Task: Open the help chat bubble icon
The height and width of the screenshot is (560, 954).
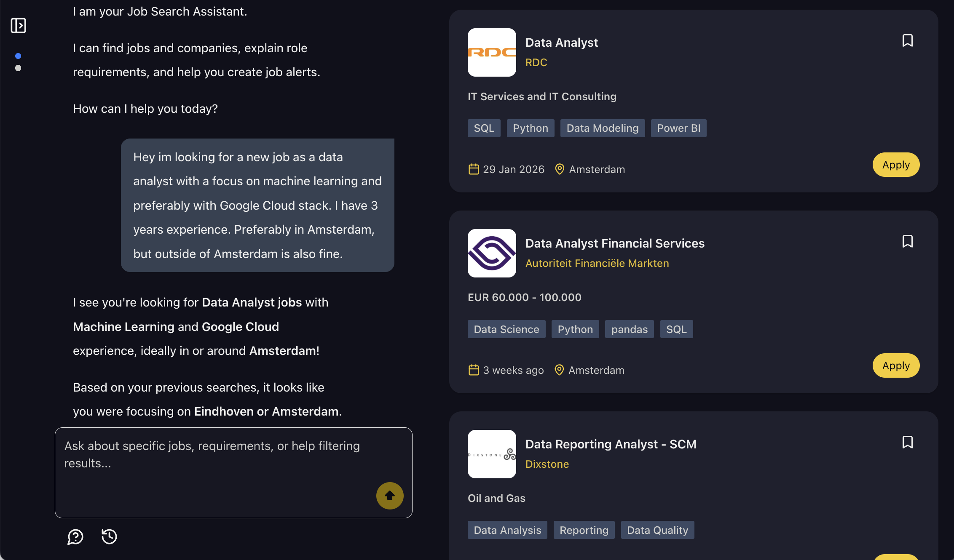Action: 75,537
